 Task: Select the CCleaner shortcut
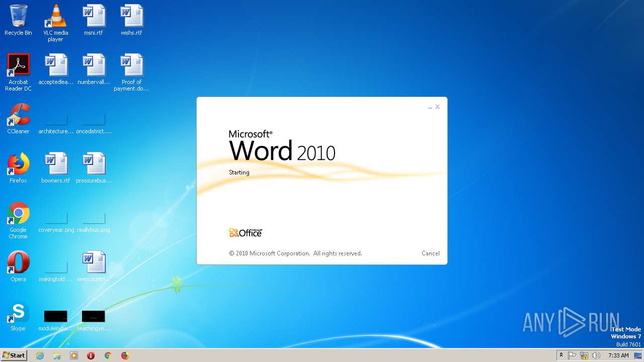(x=18, y=119)
